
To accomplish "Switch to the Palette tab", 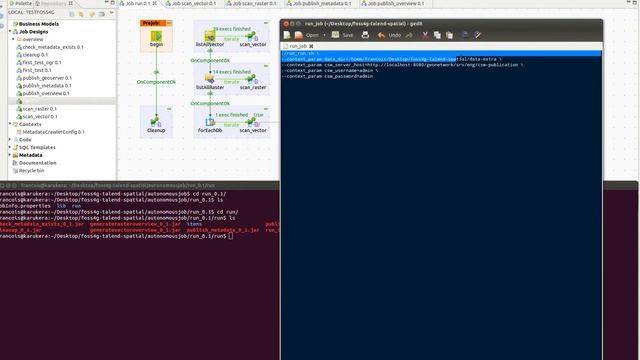I will (20, 3).
